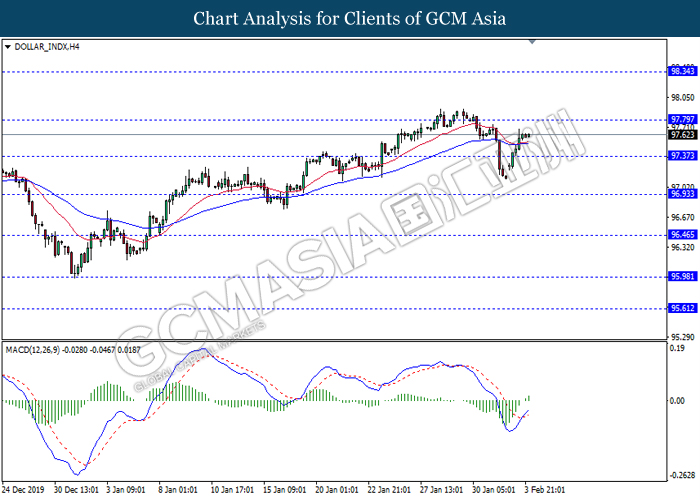
Task: Click the 15 Jan 09:01 time label
Action: tap(284, 490)
